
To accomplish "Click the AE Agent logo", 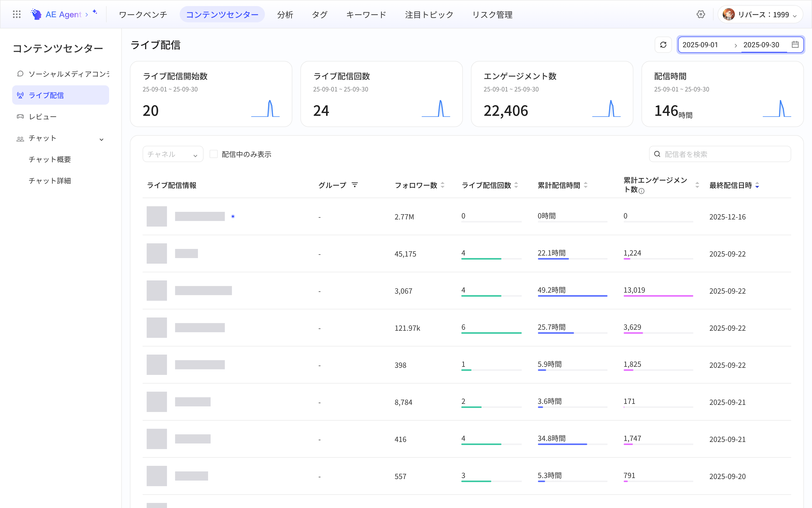I will pyautogui.click(x=56, y=14).
